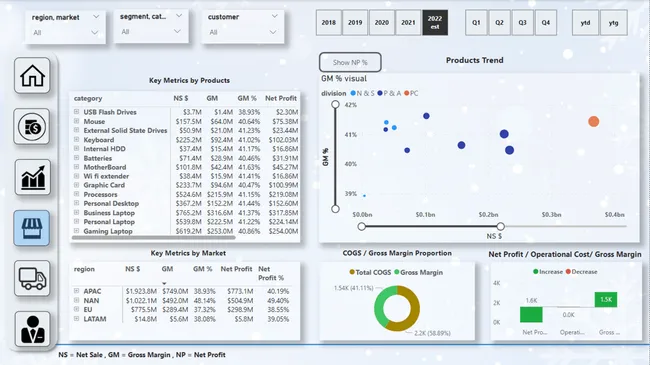Switch to ytd view
This screenshot has height=365, width=650.
coord(585,22)
